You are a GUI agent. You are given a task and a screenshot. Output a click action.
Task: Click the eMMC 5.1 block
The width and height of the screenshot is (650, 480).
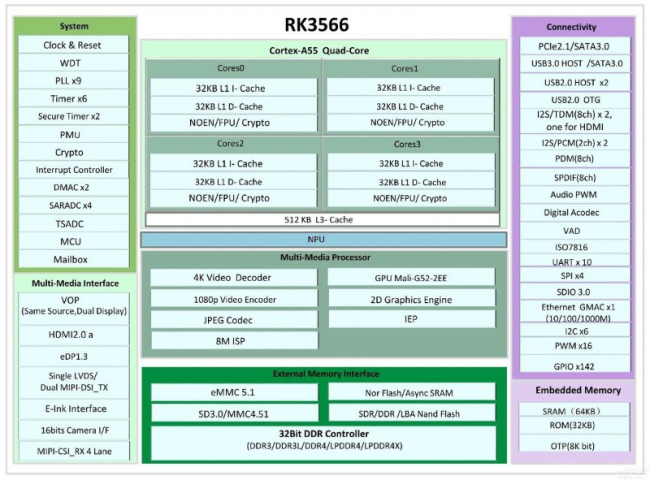[234, 392]
